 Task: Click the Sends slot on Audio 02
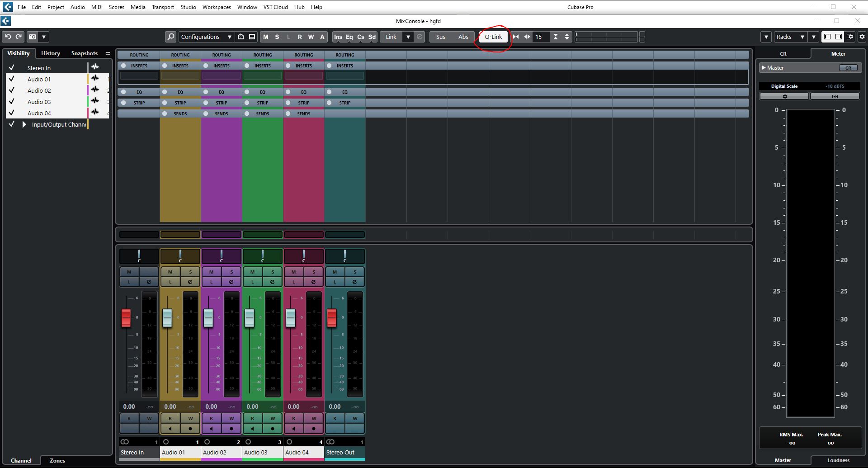pyautogui.click(x=222, y=113)
